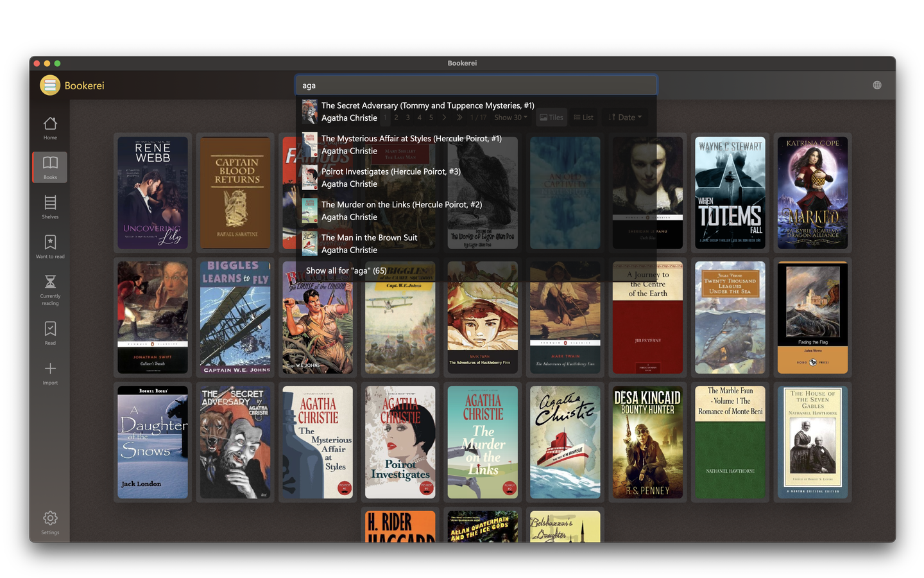Open "The Murder on the Links" cover tile
Image resolution: width=924 pixels, height=578 pixels.
pos(483,442)
